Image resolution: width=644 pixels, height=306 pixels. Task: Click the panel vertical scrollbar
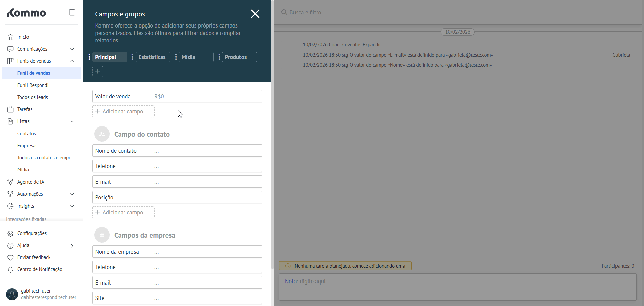click(272, 134)
